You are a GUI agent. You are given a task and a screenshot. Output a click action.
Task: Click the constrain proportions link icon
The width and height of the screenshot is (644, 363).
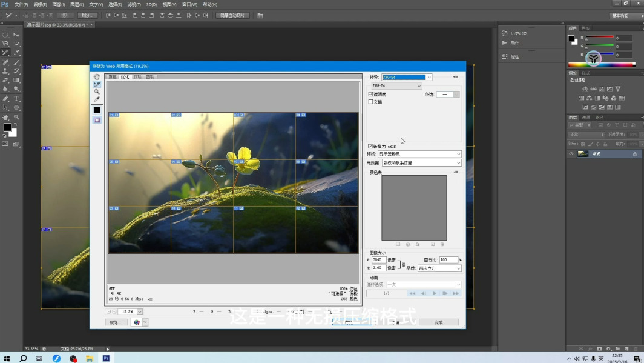point(404,264)
